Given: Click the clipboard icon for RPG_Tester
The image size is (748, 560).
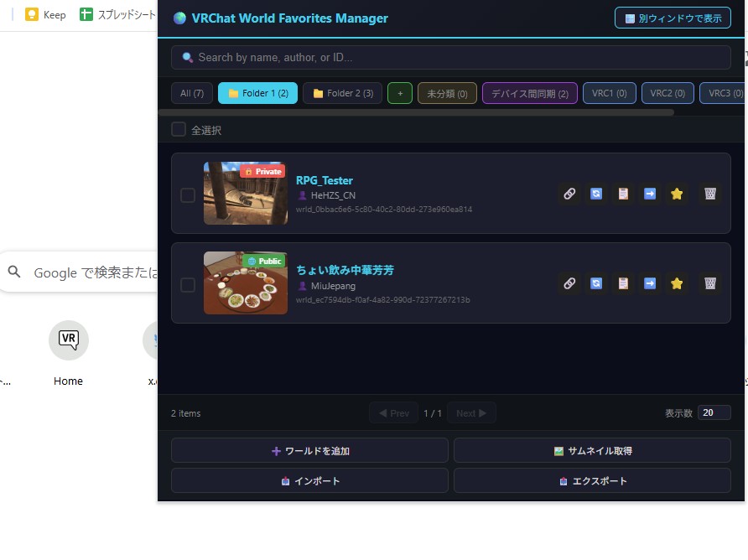Looking at the screenshot, I should (x=623, y=194).
